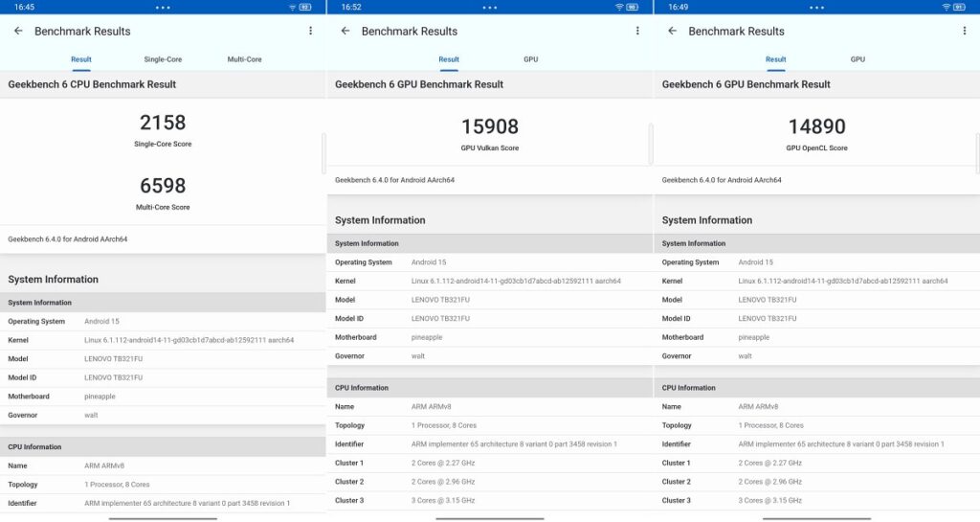
Task: Tap Governor row on OpenCL screen
Action: (817, 356)
